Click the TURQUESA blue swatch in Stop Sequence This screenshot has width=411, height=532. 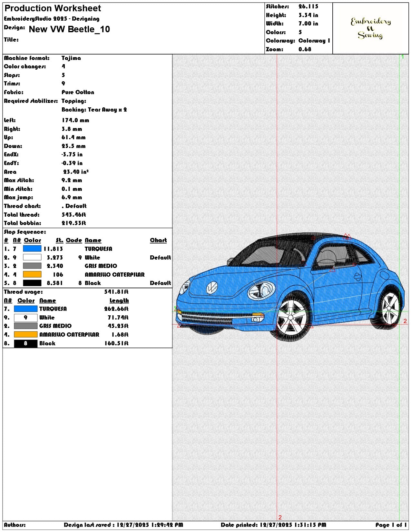[x=32, y=249]
